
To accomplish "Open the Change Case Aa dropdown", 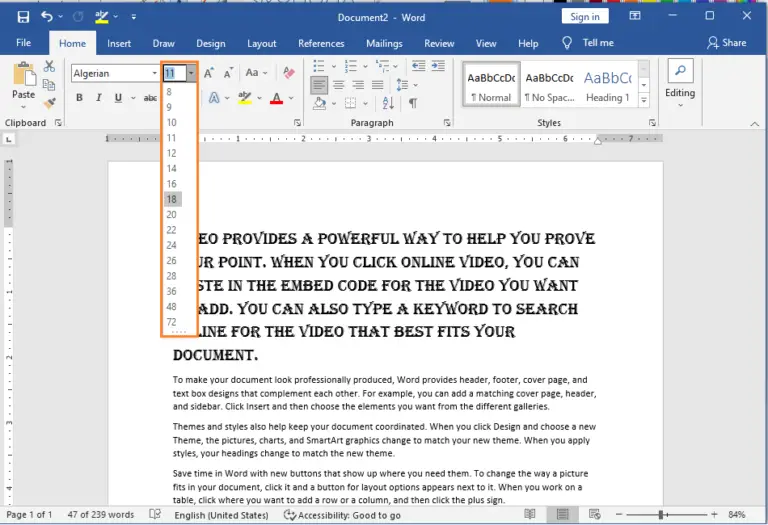I will 257,73.
